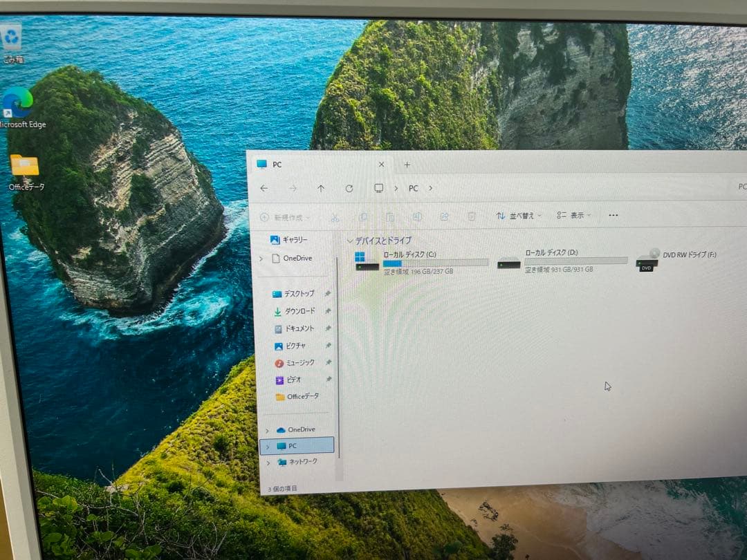Unpin デスクトップ from the quick access list
The height and width of the screenshot is (560, 747).
(326, 294)
